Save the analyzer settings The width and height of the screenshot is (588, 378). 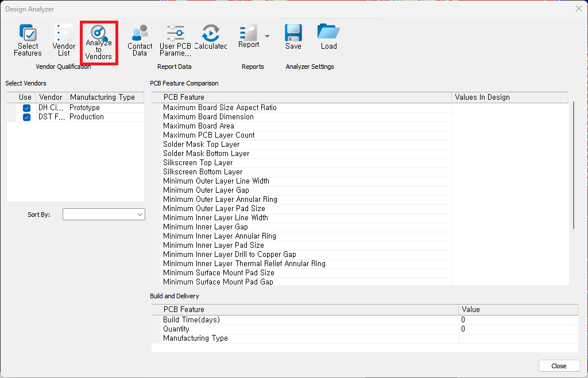293,37
